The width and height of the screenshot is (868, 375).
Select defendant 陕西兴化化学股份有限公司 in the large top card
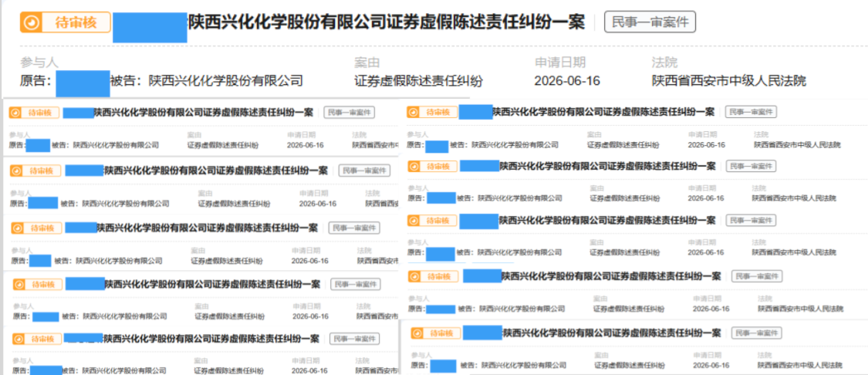[x=226, y=81]
